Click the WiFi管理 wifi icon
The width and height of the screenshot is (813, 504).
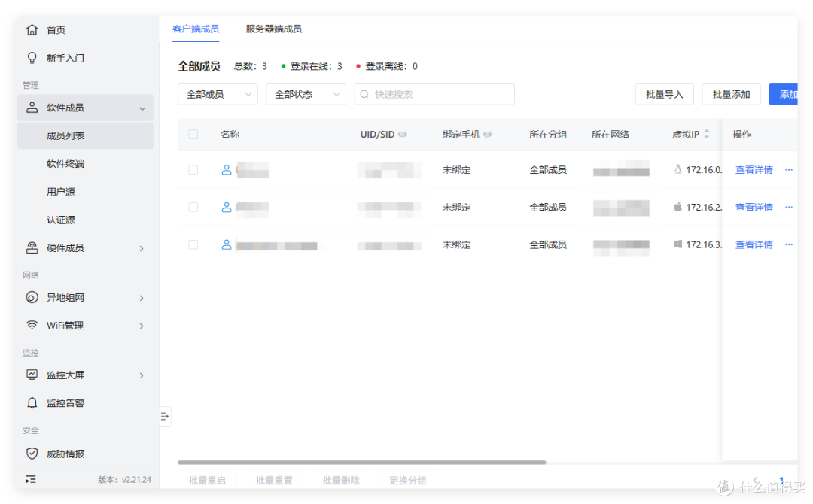click(x=32, y=325)
